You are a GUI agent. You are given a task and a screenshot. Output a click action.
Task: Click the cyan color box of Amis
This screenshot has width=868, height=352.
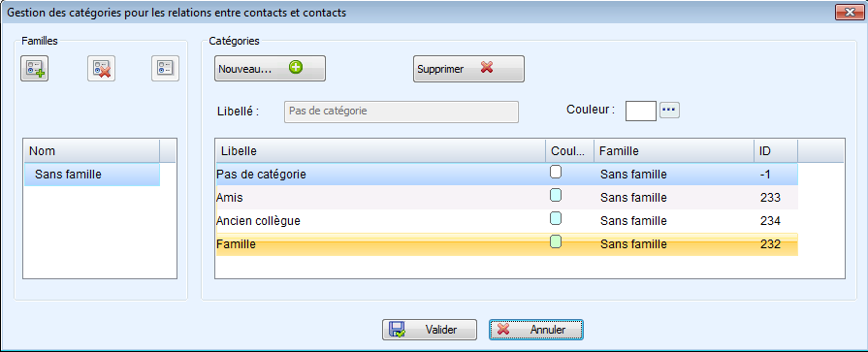click(556, 195)
